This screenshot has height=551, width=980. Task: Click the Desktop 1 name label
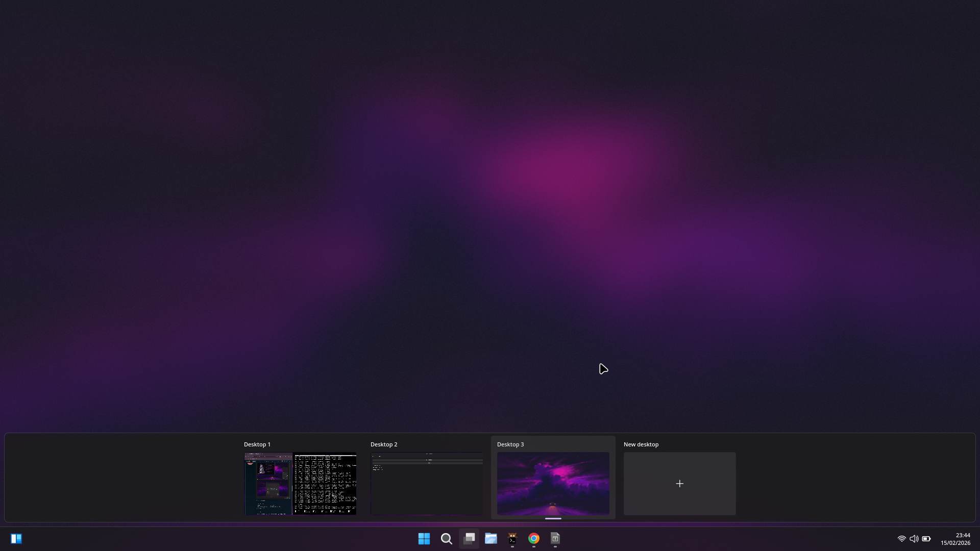(257, 444)
